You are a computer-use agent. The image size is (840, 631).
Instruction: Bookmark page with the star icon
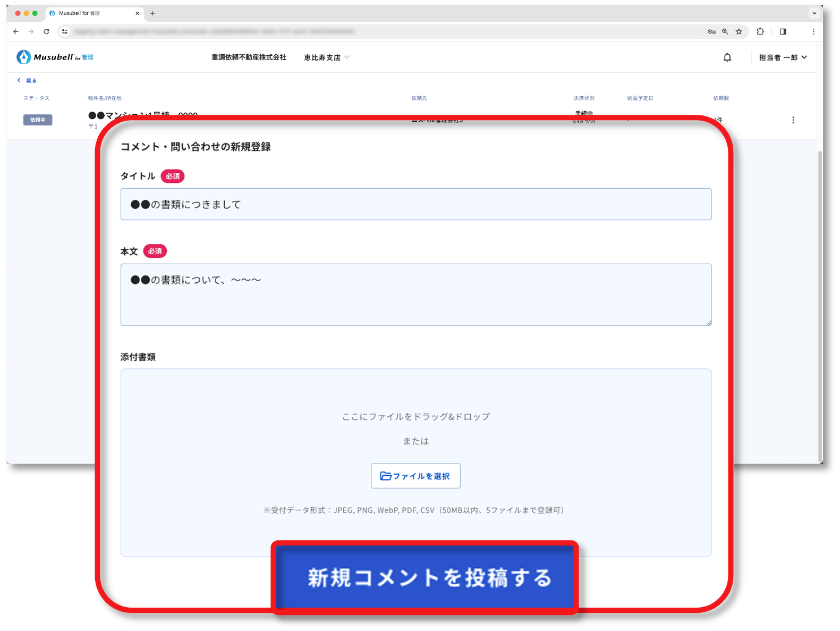(739, 32)
